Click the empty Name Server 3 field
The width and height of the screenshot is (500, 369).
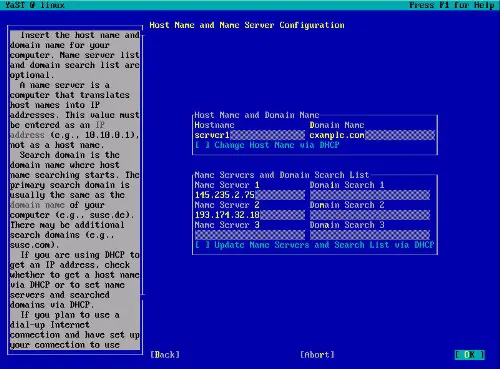(249, 235)
